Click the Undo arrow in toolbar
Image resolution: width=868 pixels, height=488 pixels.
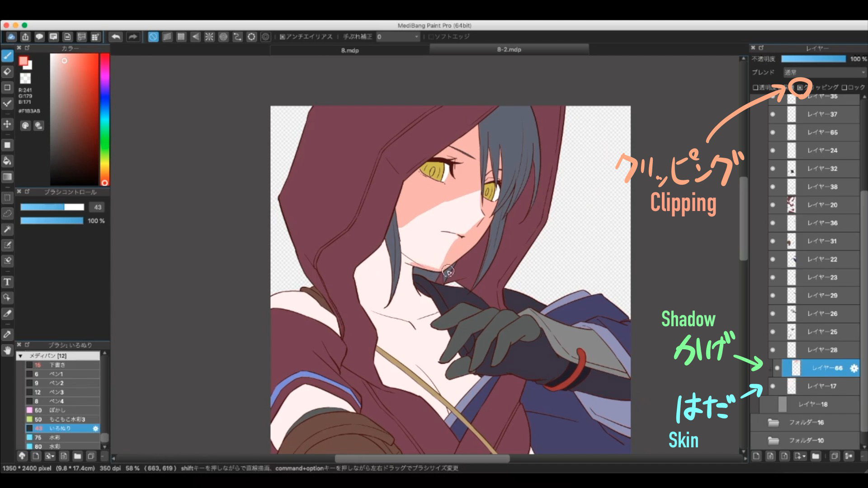[x=116, y=37]
